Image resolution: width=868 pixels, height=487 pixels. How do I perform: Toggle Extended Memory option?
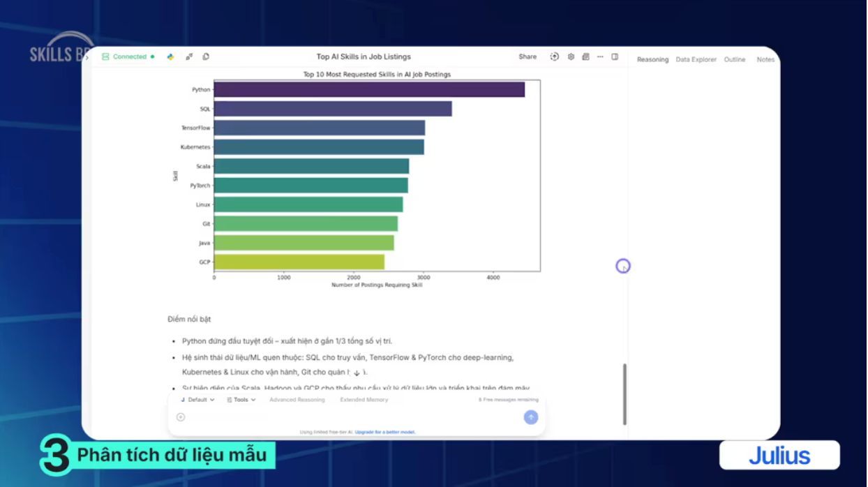pos(364,400)
